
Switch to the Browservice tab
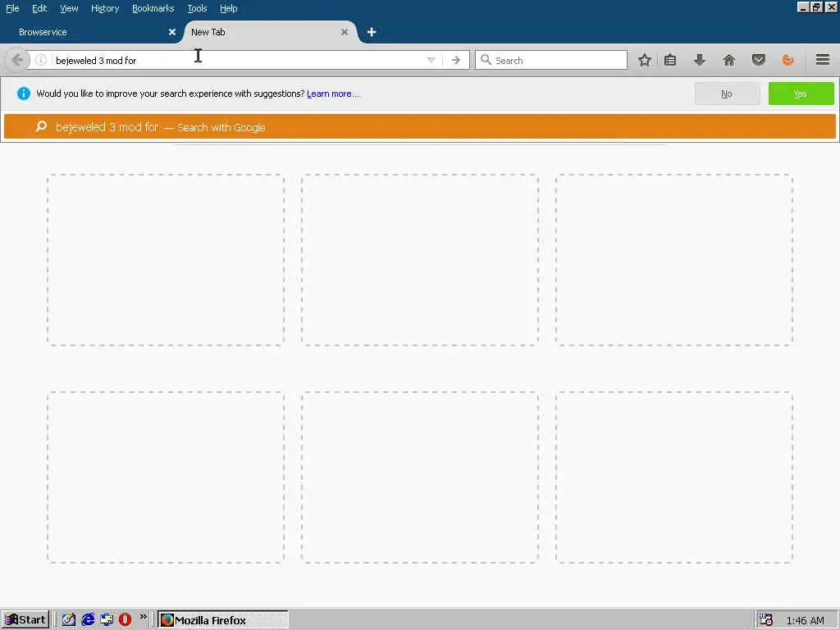pos(91,32)
